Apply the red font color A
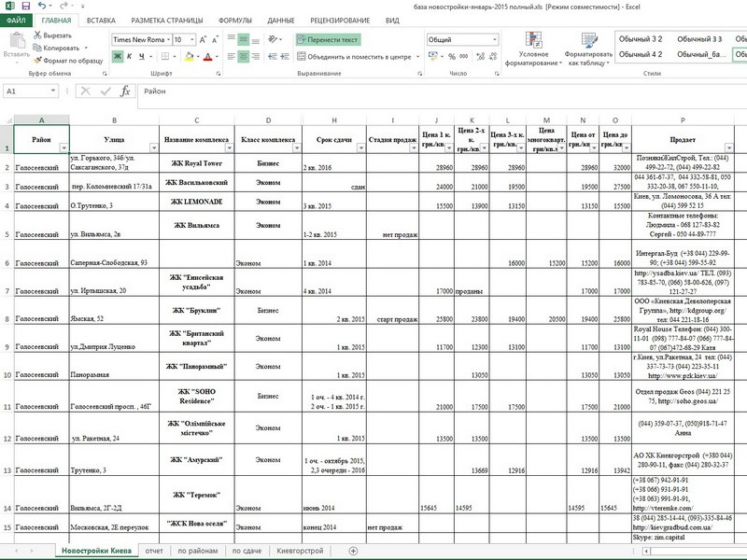The image size is (747, 560). pyautogui.click(x=207, y=56)
